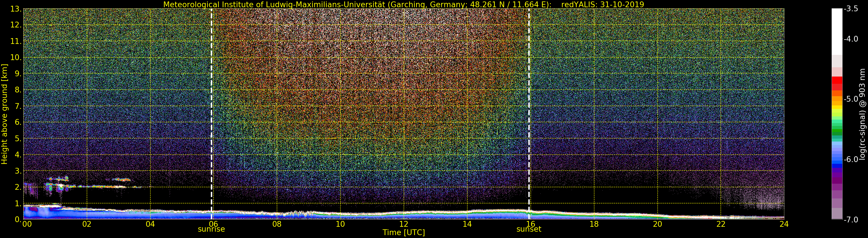Viewport: 868px width, 238px height.
Task: Click the '-6.0' colorbar tick label
Action: coord(851,159)
